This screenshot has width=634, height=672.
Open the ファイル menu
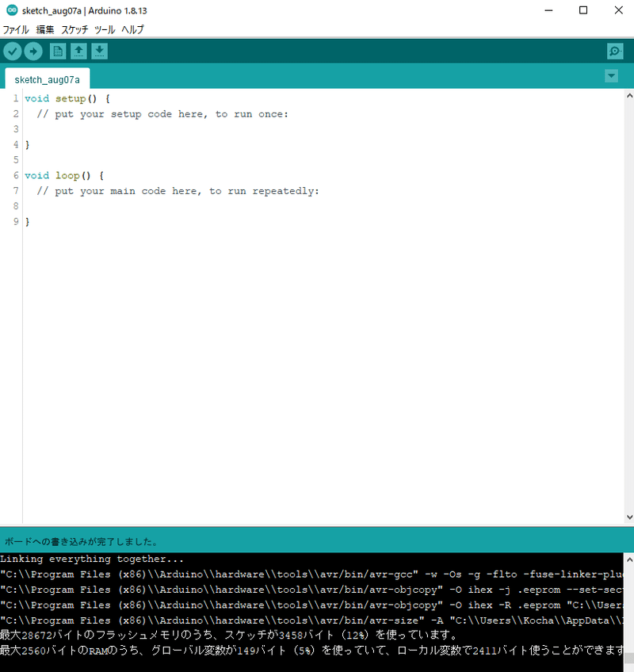coord(16,29)
